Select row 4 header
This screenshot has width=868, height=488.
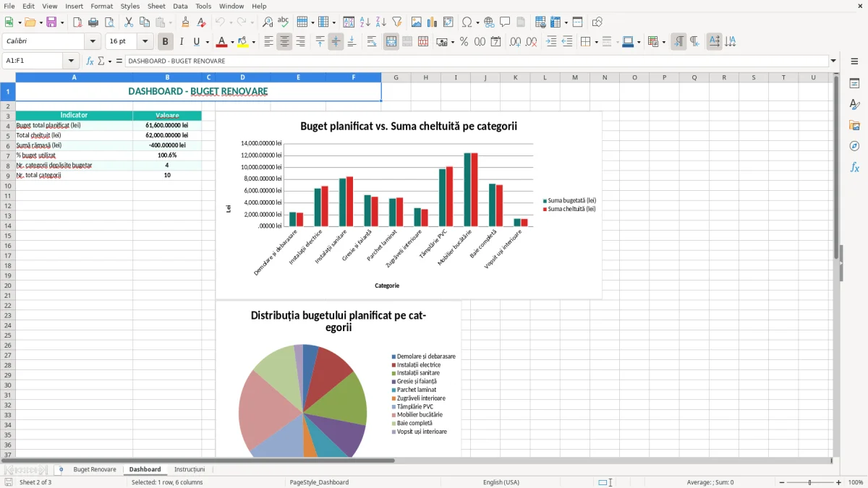[x=7, y=125]
